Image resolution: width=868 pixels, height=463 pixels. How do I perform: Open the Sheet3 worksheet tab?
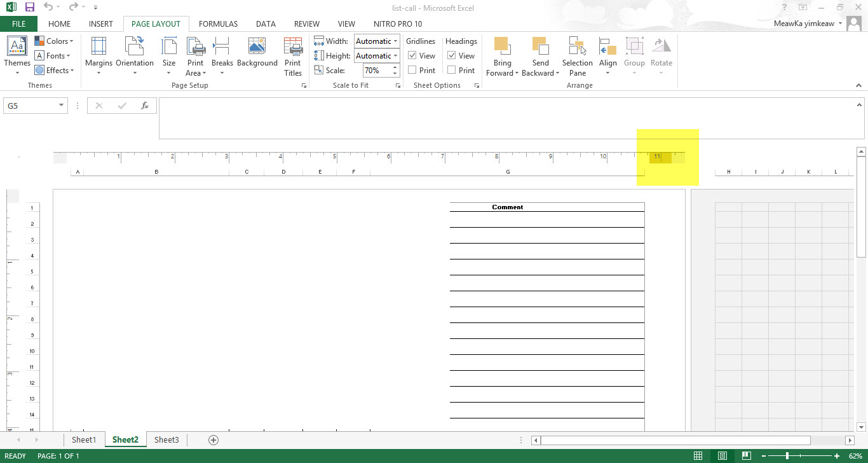tap(166, 439)
